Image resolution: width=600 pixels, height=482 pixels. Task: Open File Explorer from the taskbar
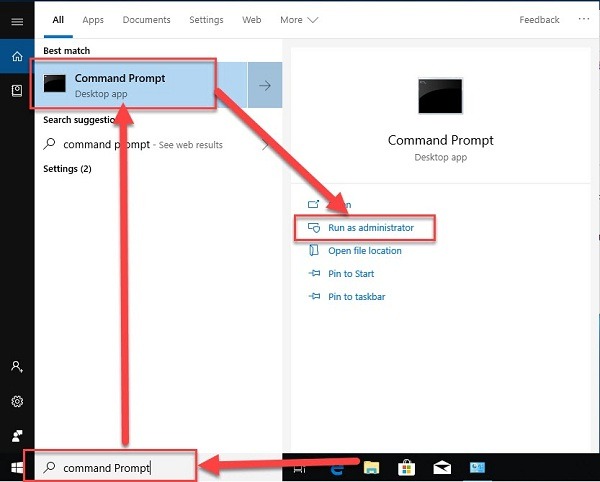[372, 468]
